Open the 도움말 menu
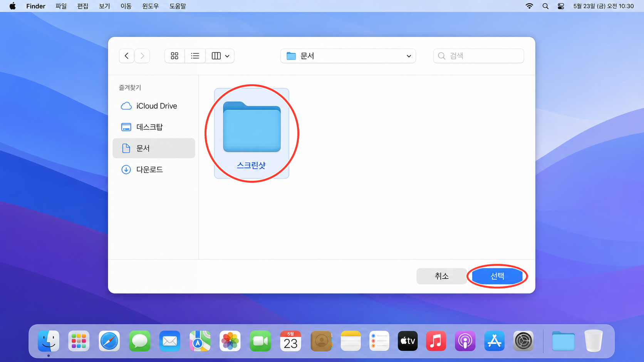 tap(178, 6)
